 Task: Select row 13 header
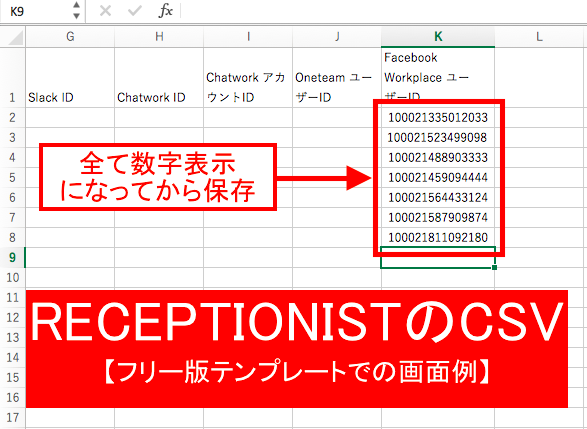[12, 337]
